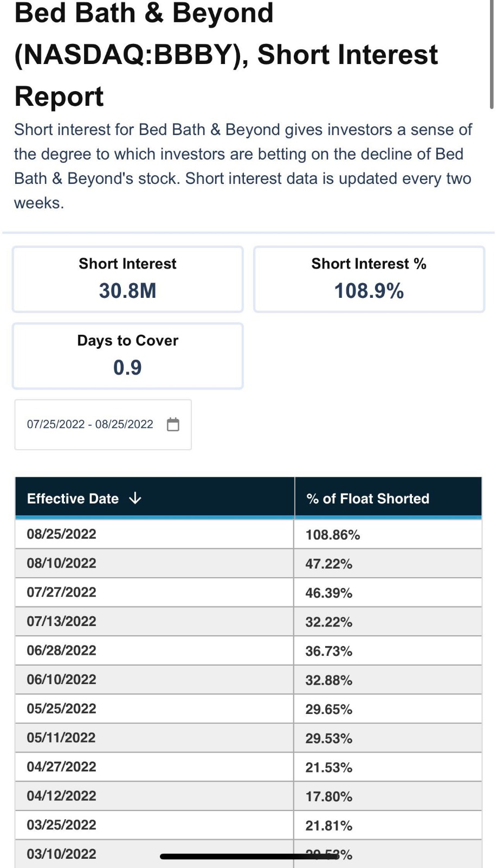Image resolution: width=497 pixels, height=868 pixels.
Task: Select the 07/13/2022 date entry
Action: click(x=62, y=621)
